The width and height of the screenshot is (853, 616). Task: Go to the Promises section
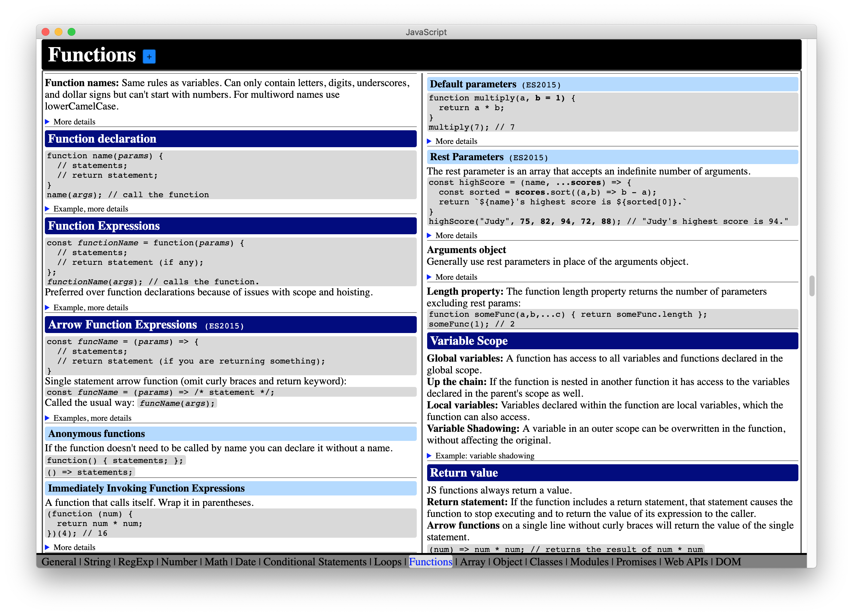[x=636, y=562]
